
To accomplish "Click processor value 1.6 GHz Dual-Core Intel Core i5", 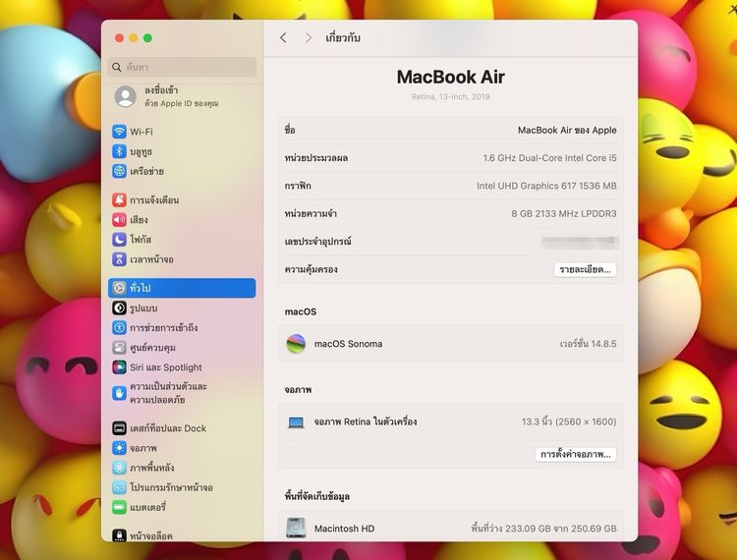I will (549, 158).
